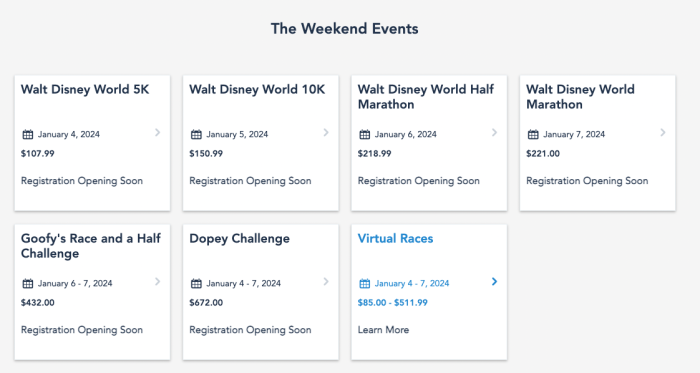This screenshot has width=700, height=373.
Task: Open Half Marathon details via chevron arrow
Action: 494,133
